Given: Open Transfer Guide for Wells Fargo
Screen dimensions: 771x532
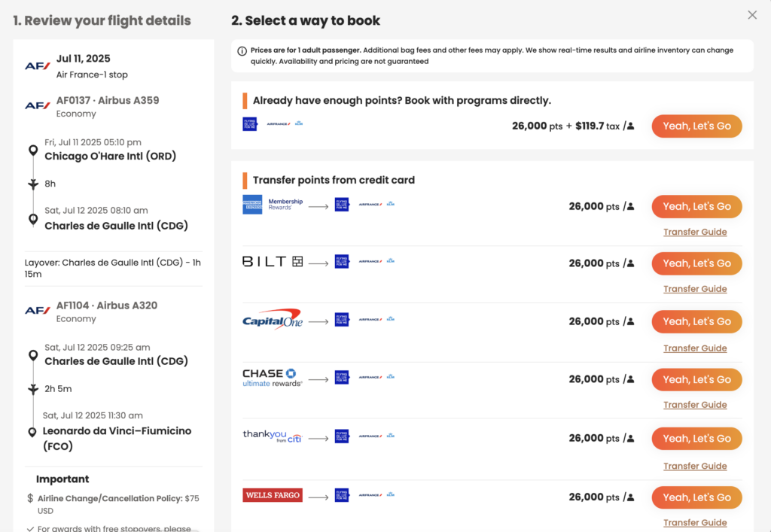Looking at the screenshot, I should [x=695, y=523].
